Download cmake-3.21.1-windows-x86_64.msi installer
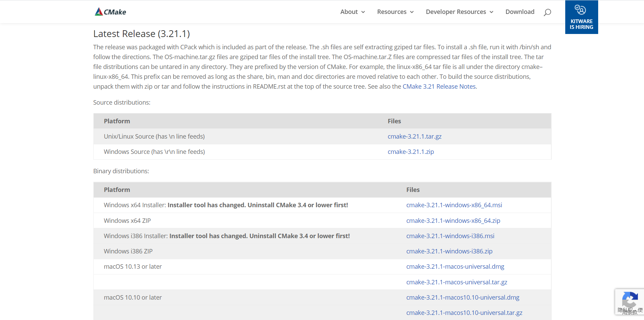This screenshot has width=644, height=320. pos(454,205)
